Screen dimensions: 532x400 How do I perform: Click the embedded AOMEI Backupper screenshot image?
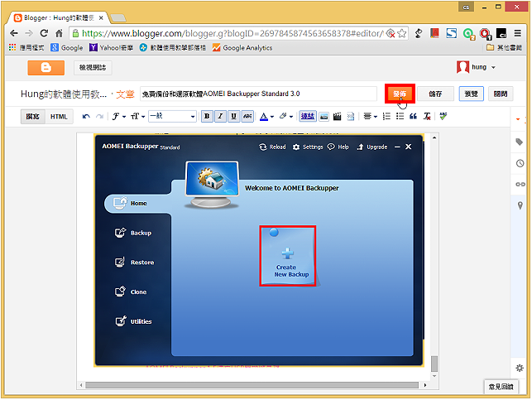pyautogui.click(x=259, y=250)
